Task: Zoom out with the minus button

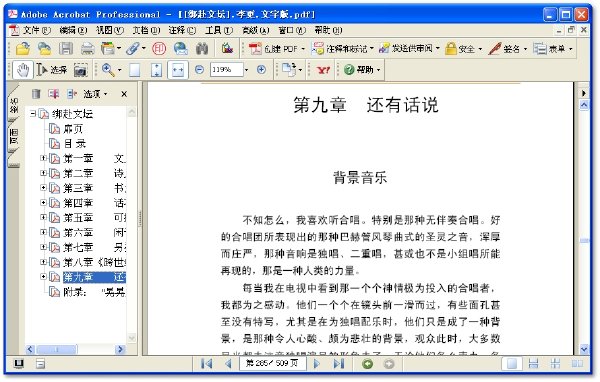Action: [x=199, y=70]
